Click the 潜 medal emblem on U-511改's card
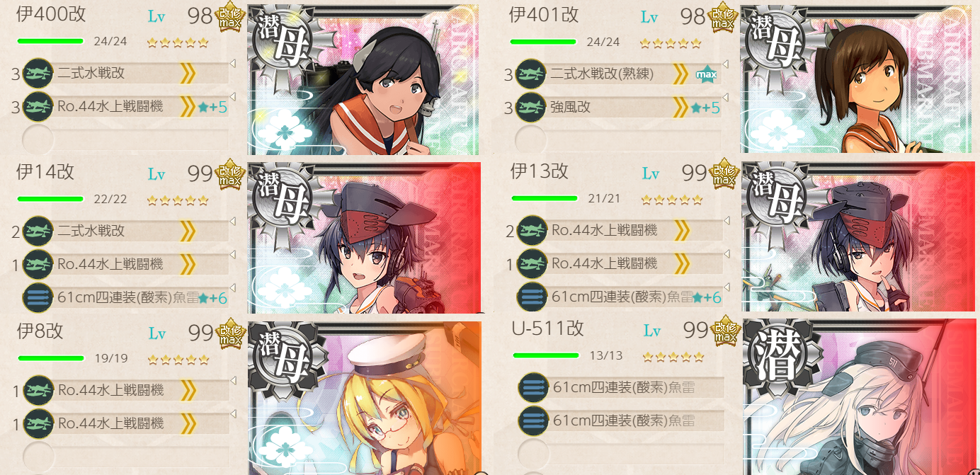This screenshot has height=475, width=980. (774, 353)
